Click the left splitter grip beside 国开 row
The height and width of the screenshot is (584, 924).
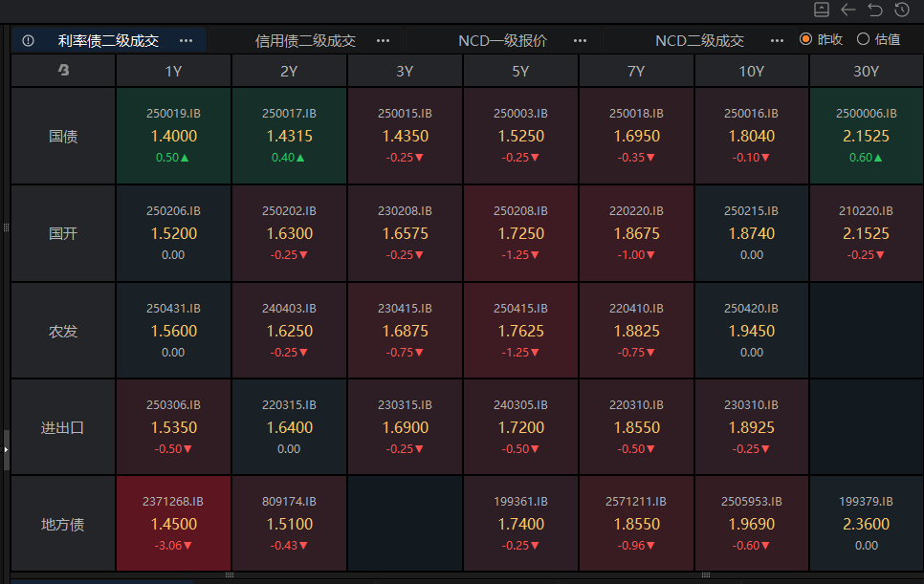click(x=6, y=227)
